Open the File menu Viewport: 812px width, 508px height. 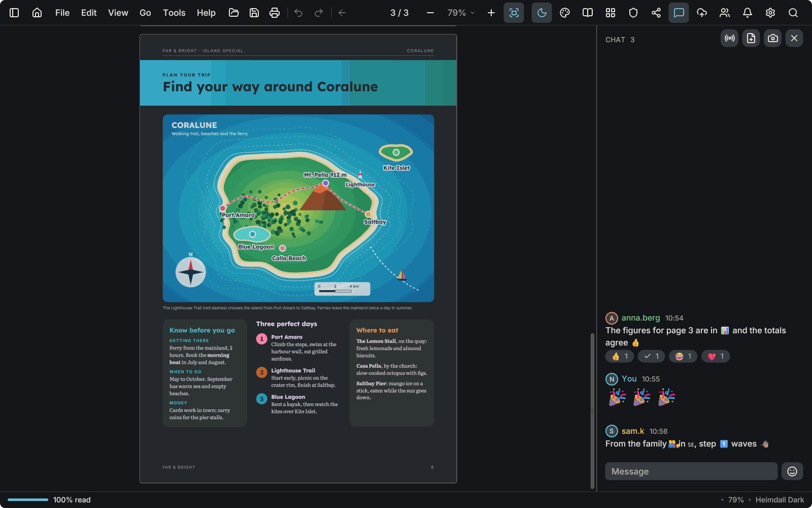(x=62, y=13)
